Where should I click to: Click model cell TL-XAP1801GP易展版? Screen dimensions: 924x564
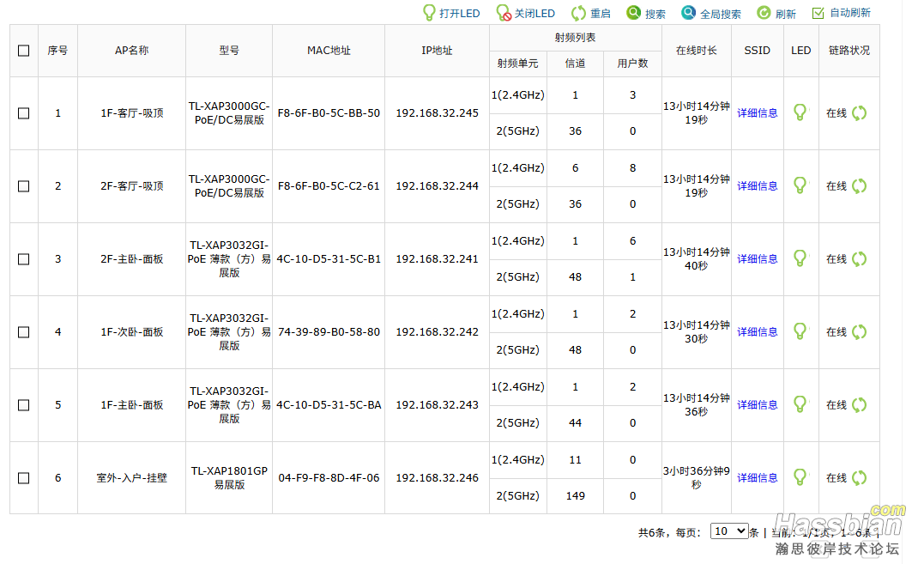(x=229, y=478)
